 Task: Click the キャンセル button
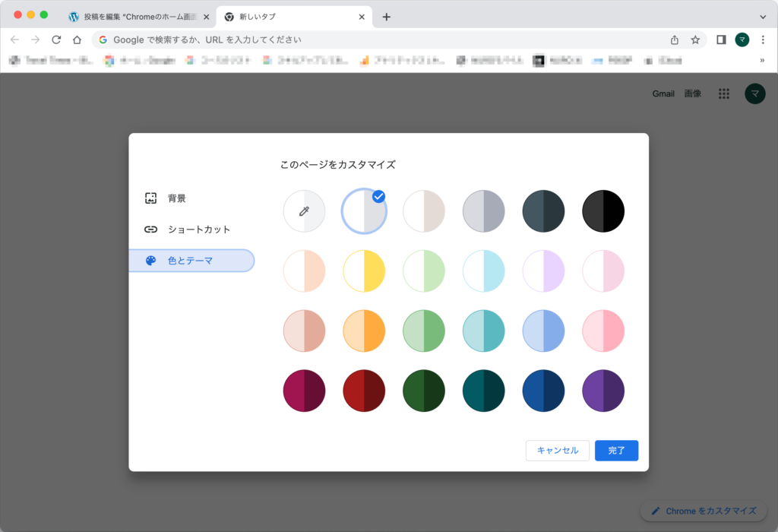coord(558,451)
